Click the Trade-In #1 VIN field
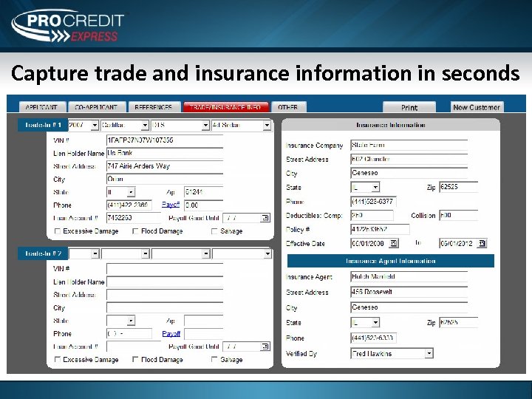The width and height of the screenshot is (532, 399). (x=165, y=140)
